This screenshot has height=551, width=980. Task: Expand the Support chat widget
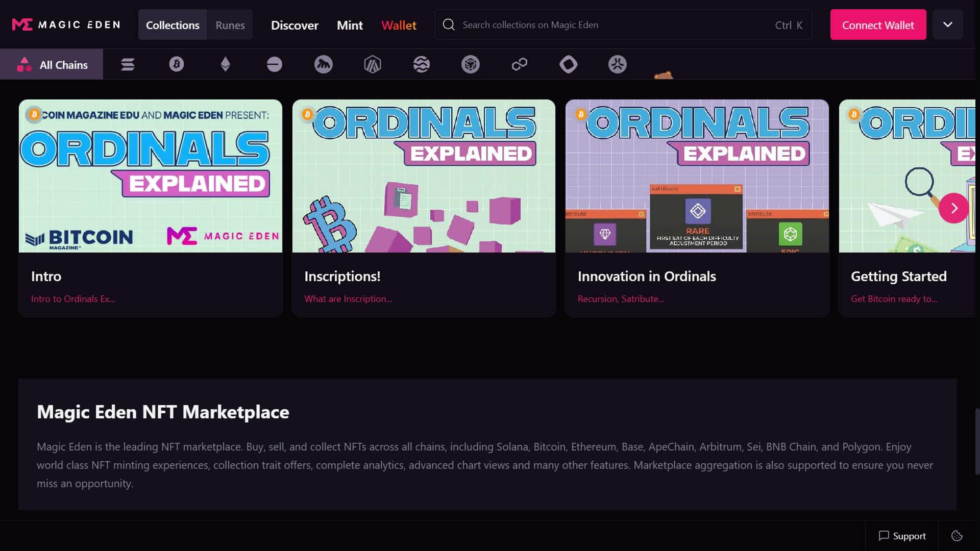(x=901, y=536)
